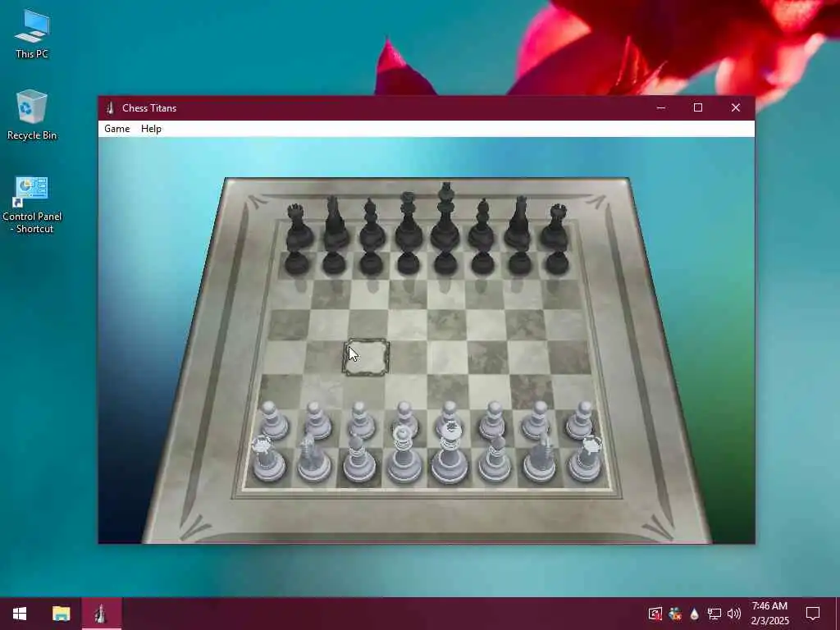Open the volume speaker tray icon
Viewport: 840px width, 630px height.
[x=734, y=614]
